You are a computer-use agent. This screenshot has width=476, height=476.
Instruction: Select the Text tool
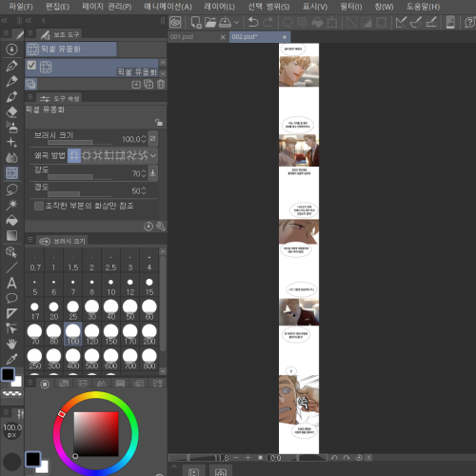(x=11, y=283)
